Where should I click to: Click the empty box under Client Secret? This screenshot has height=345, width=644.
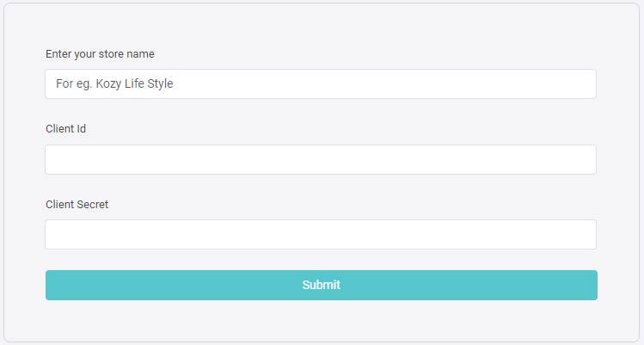click(x=320, y=234)
